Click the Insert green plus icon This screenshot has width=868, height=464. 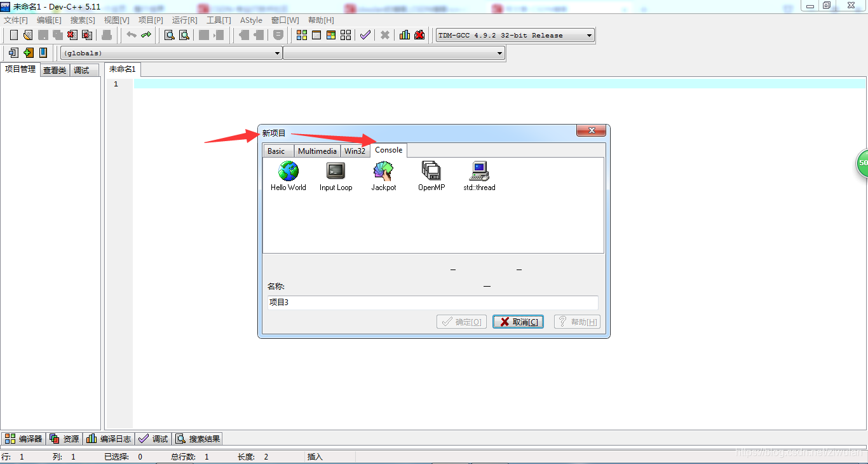pos(28,53)
